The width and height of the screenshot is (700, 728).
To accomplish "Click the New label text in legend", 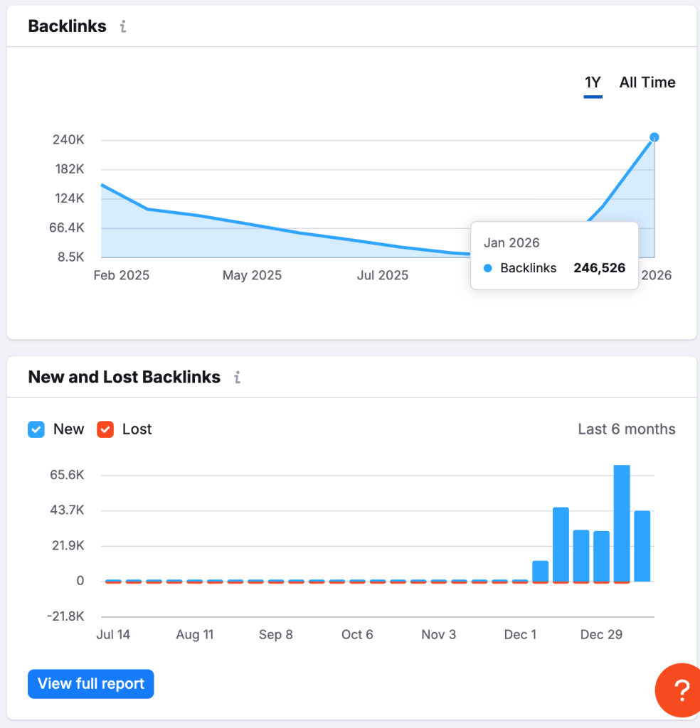I will [x=68, y=429].
